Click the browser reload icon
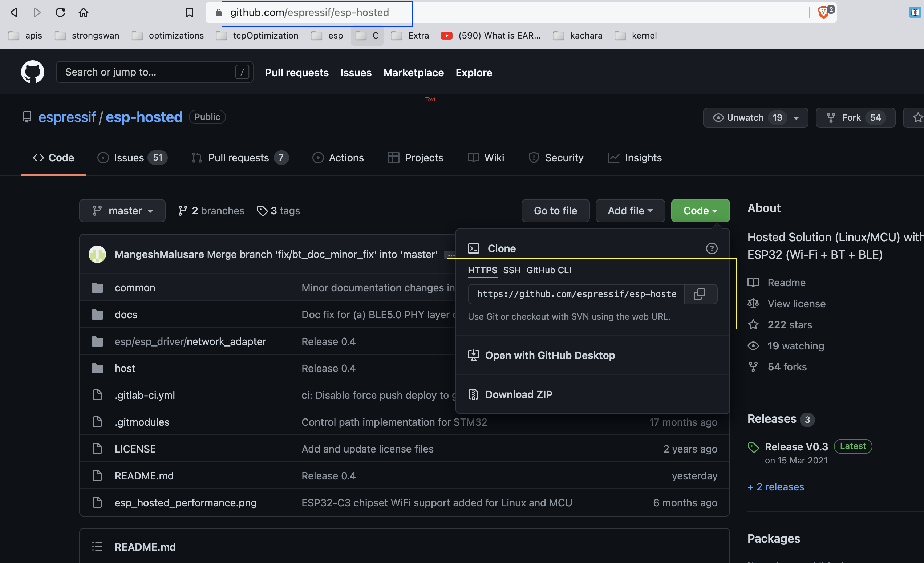Screen dimensions: 924x563 (x=60, y=12)
